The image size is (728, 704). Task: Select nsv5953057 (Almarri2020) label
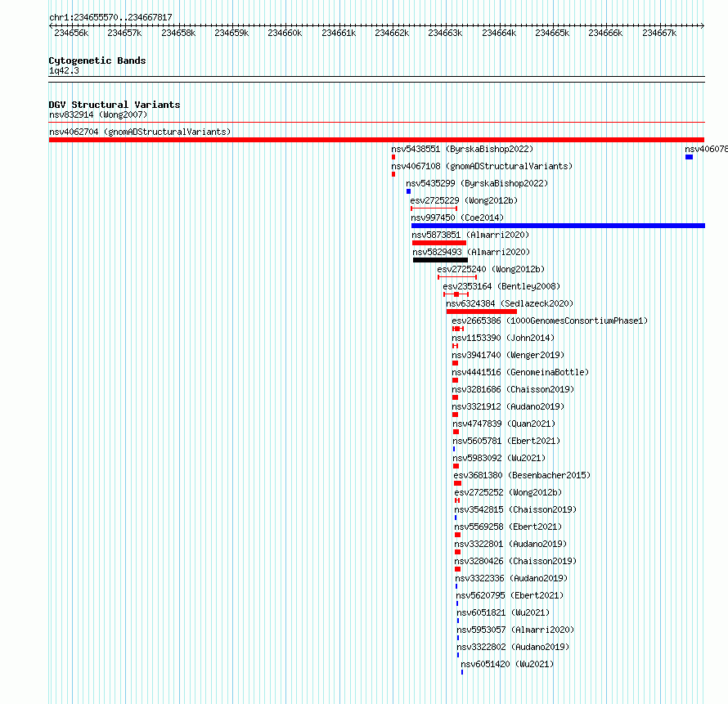coord(515,630)
